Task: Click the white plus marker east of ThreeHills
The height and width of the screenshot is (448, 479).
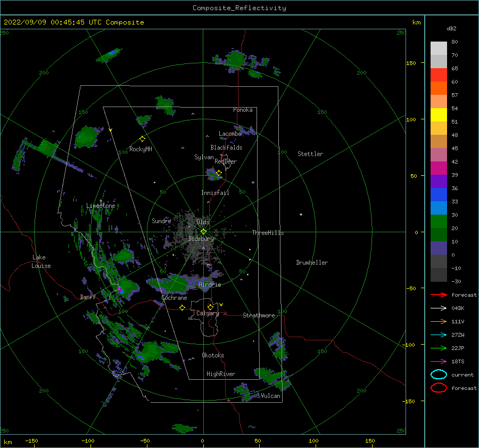Action: [301, 214]
